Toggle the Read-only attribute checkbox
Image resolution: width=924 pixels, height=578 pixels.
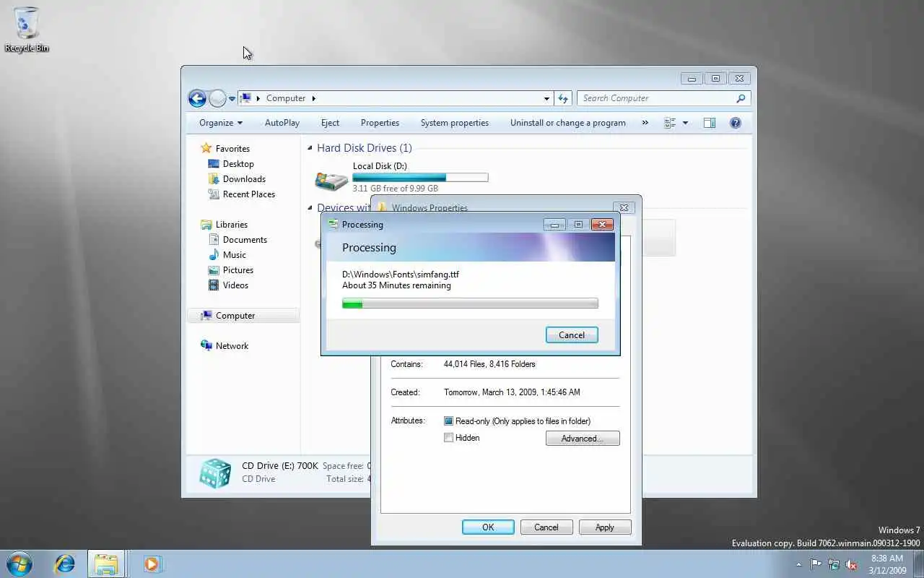click(x=448, y=421)
